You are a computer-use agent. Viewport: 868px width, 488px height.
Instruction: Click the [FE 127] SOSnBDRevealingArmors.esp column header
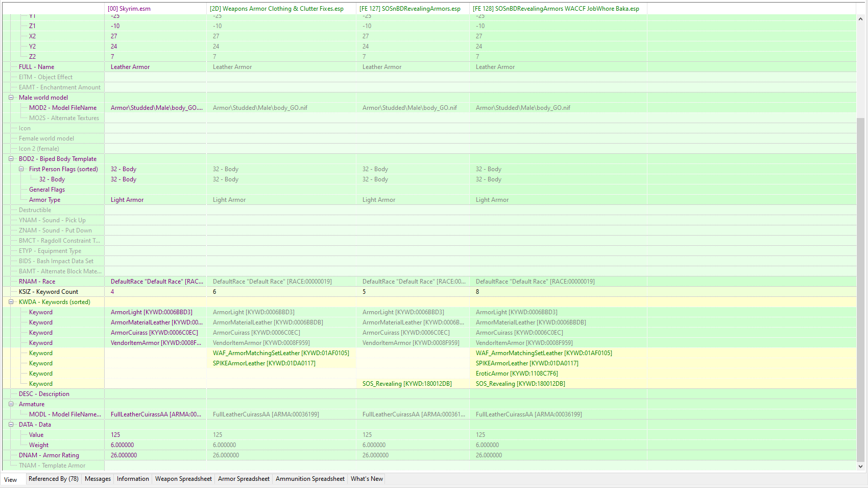click(x=413, y=9)
